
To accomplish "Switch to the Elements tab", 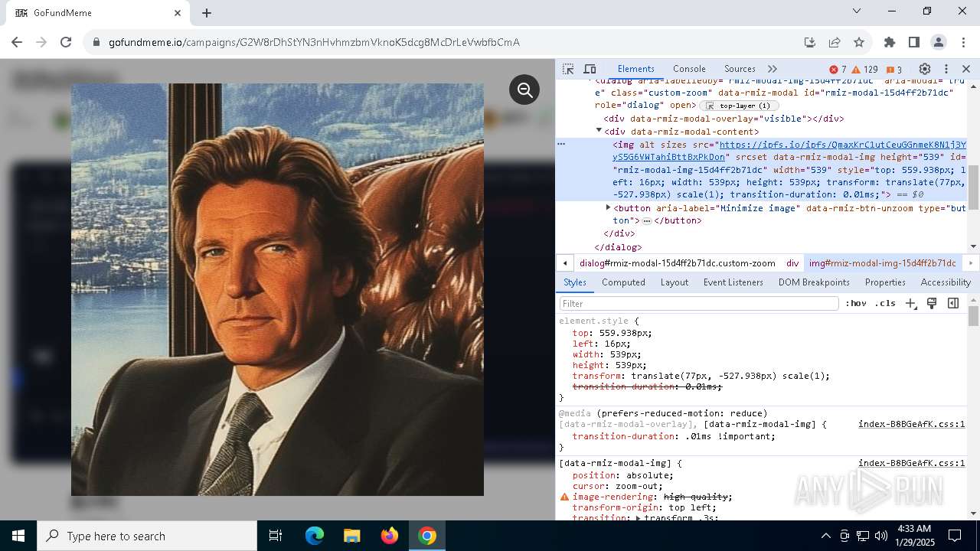I will [635, 69].
